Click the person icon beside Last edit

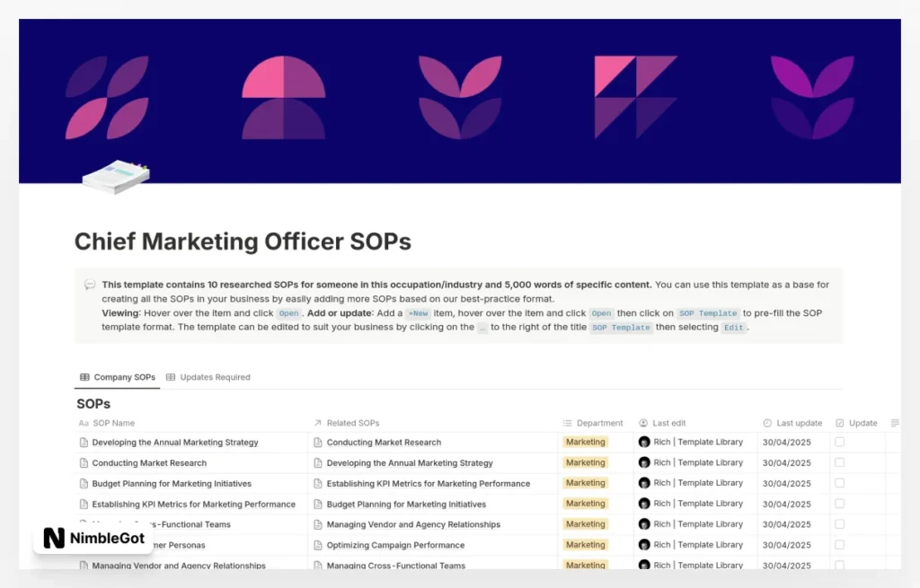(x=641, y=422)
